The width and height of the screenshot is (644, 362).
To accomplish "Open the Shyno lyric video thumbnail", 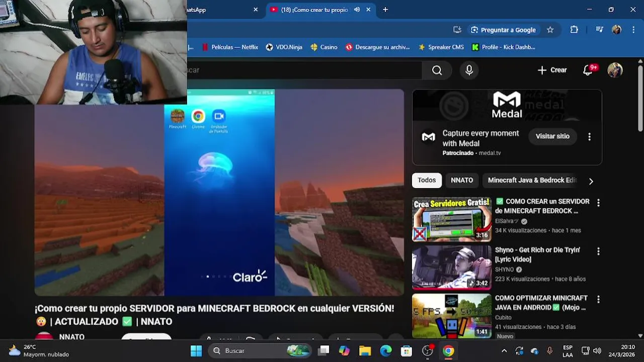I will coord(452,268).
